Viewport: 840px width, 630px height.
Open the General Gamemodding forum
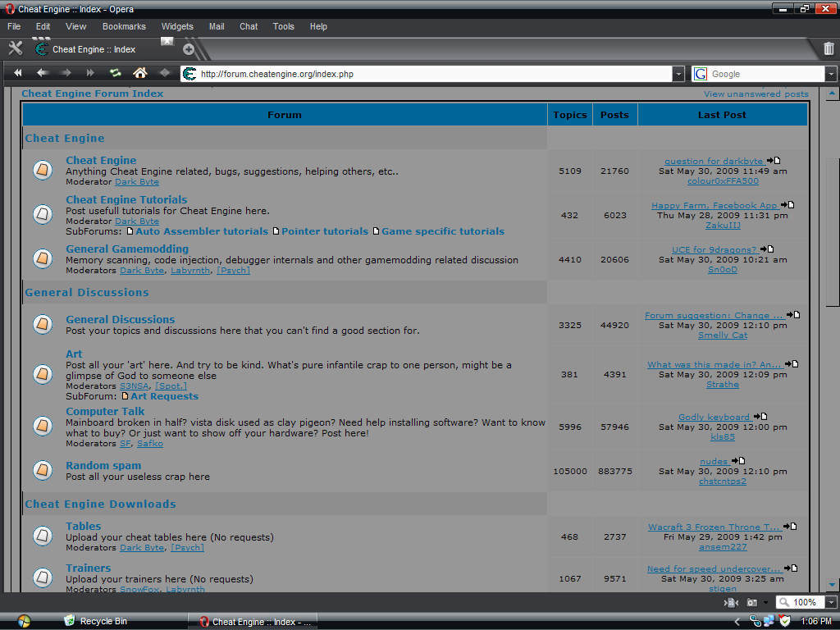(x=127, y=249)
